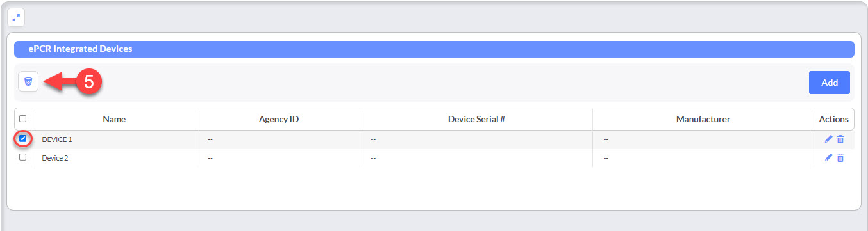Toggle the select-all header checkbox

(23, 119)
